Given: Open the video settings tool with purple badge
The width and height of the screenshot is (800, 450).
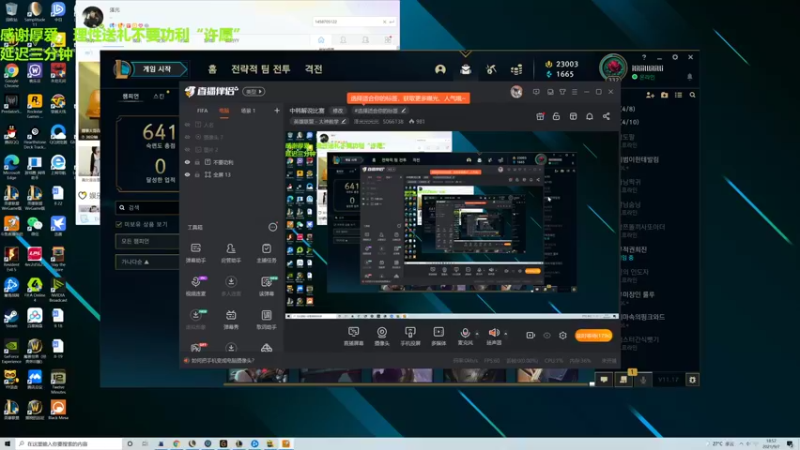Looking at the screenshot, I should (195, 286).
